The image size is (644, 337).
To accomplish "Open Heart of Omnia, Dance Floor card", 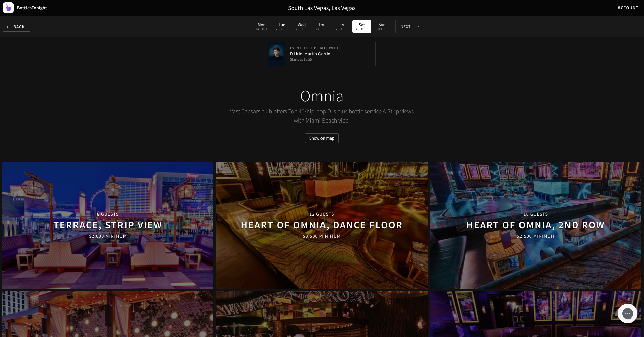I will tap(321, 225).
